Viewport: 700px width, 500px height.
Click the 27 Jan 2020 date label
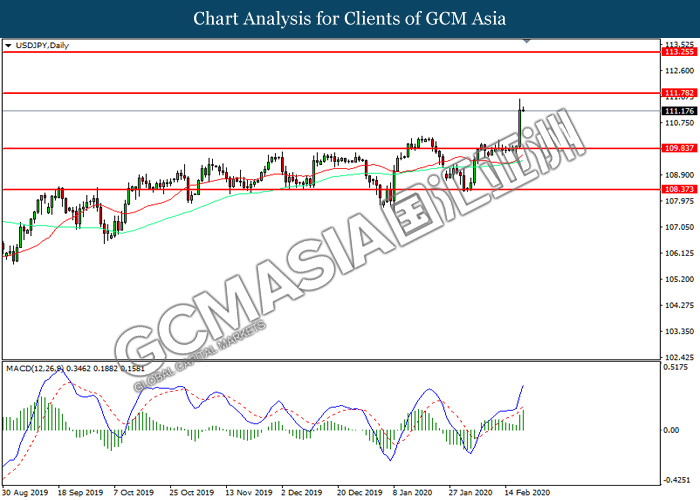tap(471, 493)
